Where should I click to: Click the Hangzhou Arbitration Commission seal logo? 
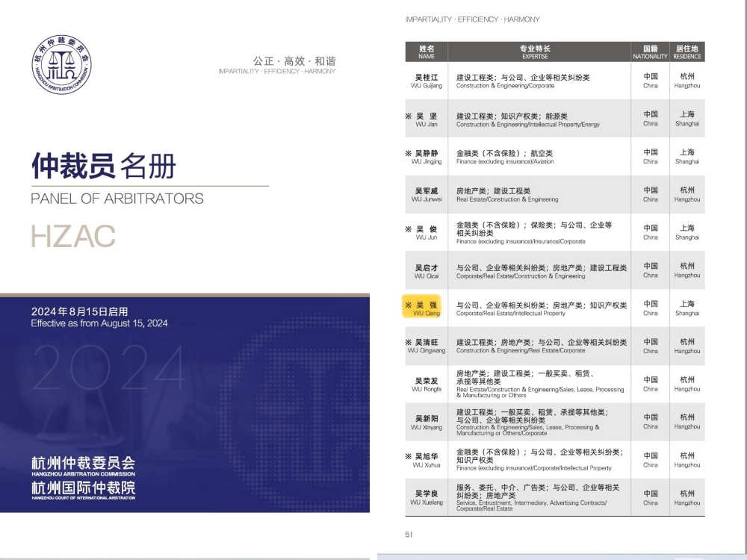61,64
